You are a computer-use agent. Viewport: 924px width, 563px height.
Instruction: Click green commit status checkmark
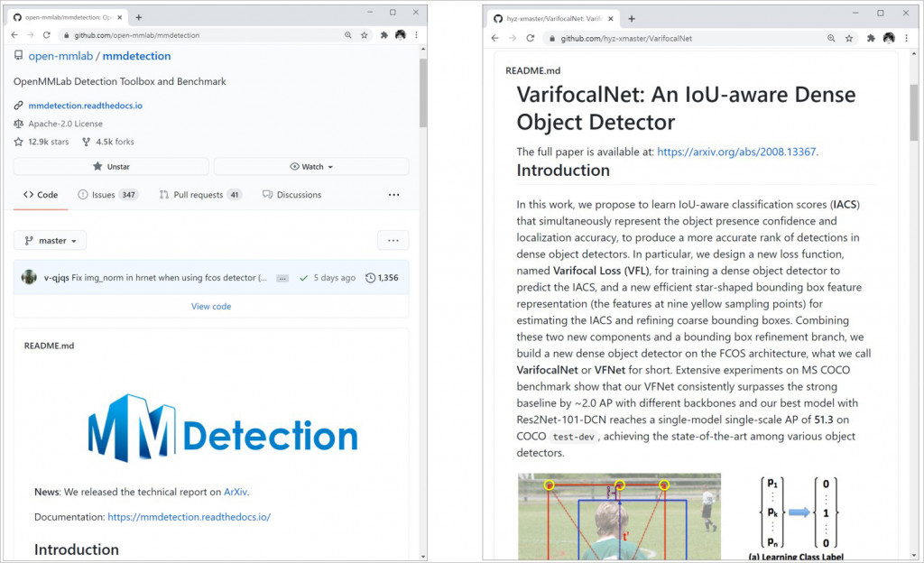(303, 278)
